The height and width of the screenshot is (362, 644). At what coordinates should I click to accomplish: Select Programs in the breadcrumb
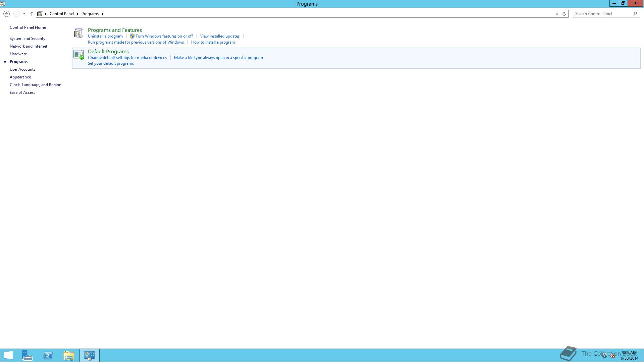point(90,14)
